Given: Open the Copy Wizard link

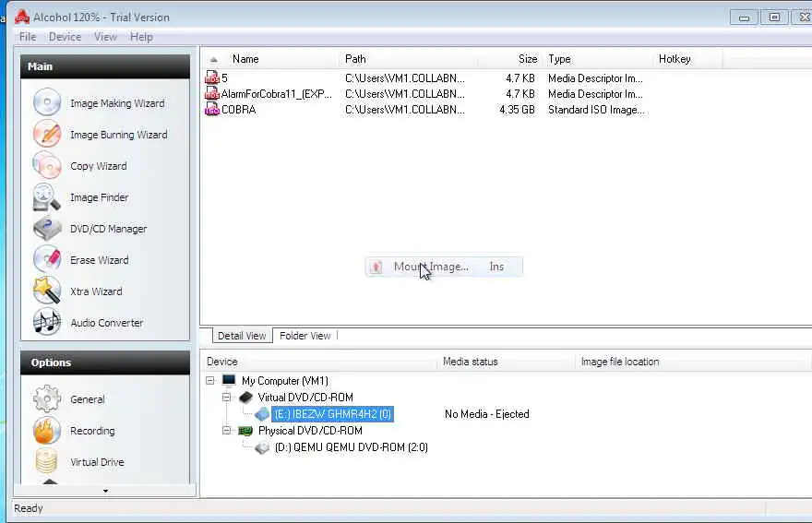Looking at the screenshot, I should pos(99,166).
